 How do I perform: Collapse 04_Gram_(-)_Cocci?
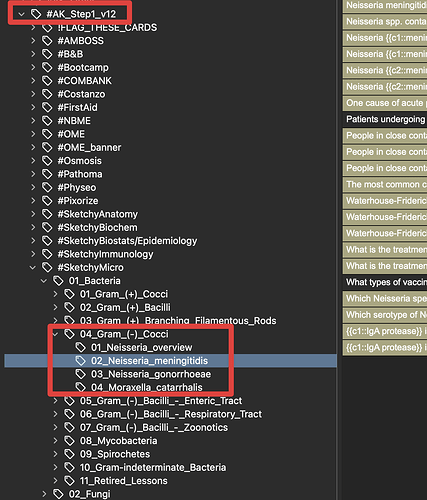[55, 334]
